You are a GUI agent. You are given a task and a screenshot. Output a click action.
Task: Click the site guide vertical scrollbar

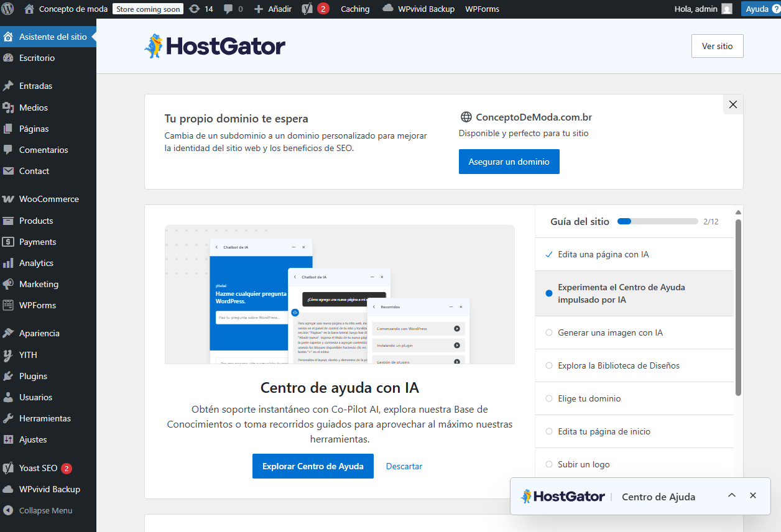pos(738,308)
